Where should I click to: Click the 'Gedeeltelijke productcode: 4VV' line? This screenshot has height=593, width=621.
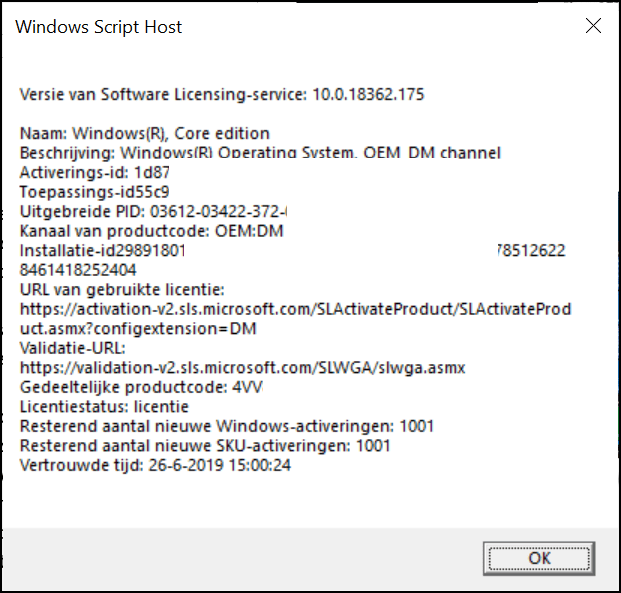pyautogui.click(x=141, y=387)
